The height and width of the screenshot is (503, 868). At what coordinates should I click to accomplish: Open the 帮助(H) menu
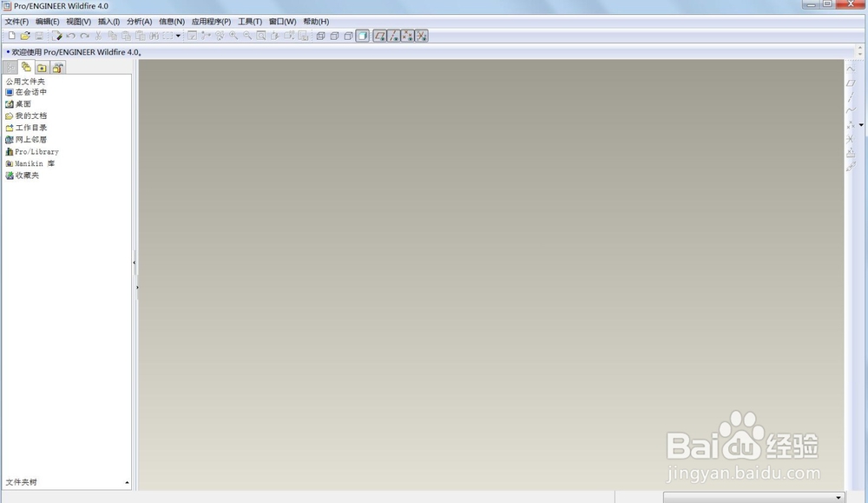tap(316, 22)
